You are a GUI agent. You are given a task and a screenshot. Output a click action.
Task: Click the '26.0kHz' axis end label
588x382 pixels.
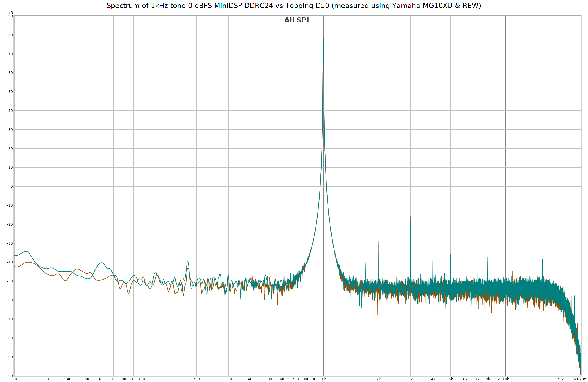coord(578,379)
